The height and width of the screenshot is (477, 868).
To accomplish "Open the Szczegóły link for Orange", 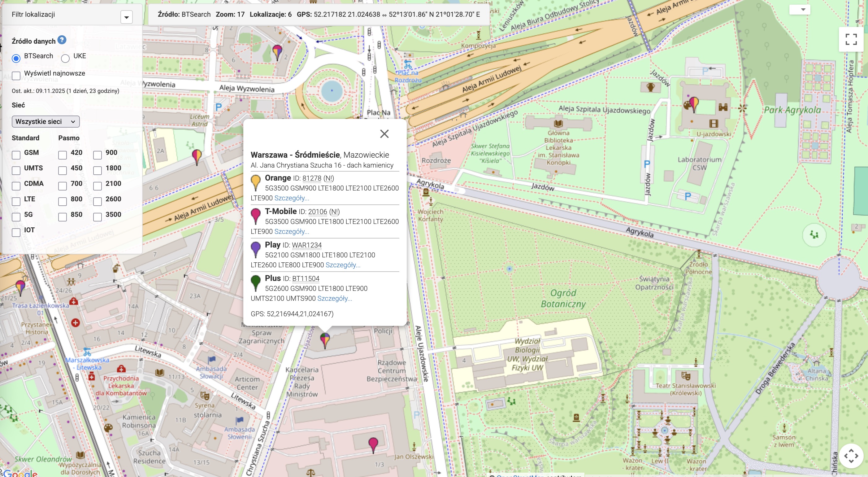I will [292, 198].
